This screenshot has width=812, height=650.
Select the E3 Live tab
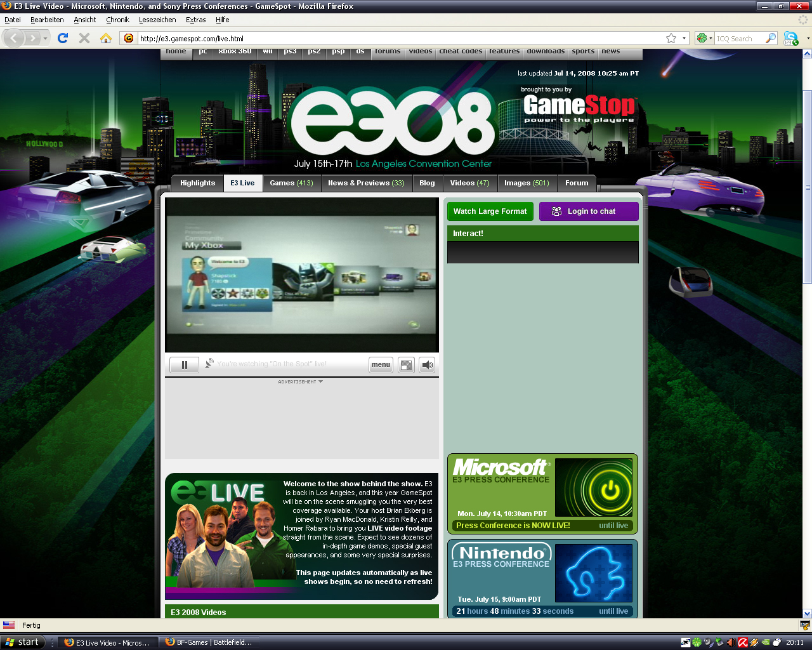242,183
